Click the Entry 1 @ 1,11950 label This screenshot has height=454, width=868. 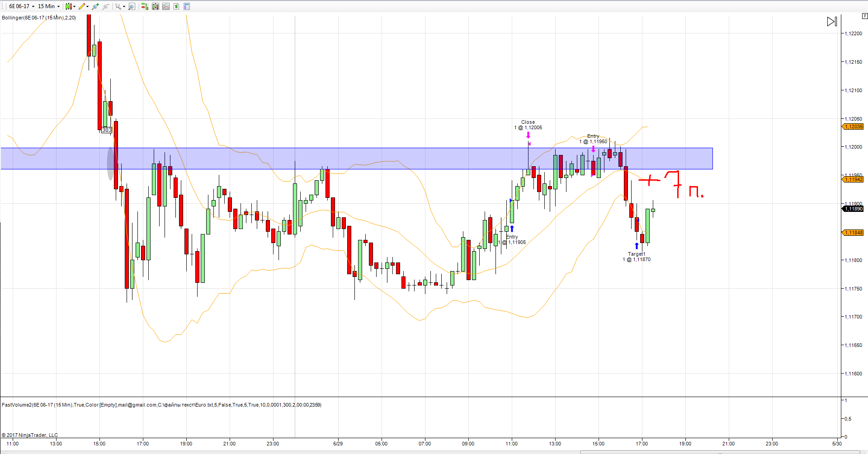[593, 139]
